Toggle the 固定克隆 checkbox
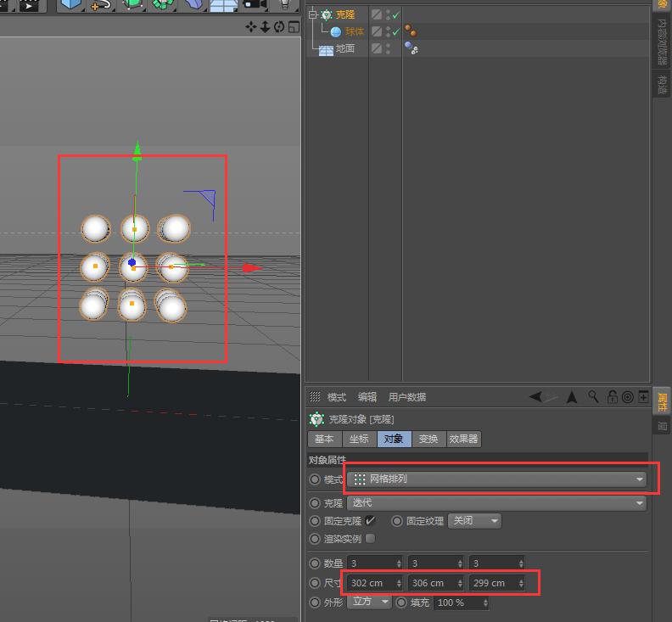The width and height of the screenshot is (672, 622). pos(370,521)
